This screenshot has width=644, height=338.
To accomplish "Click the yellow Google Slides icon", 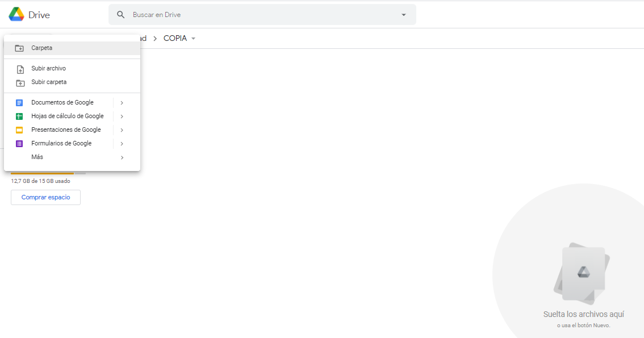I will 19,130.
